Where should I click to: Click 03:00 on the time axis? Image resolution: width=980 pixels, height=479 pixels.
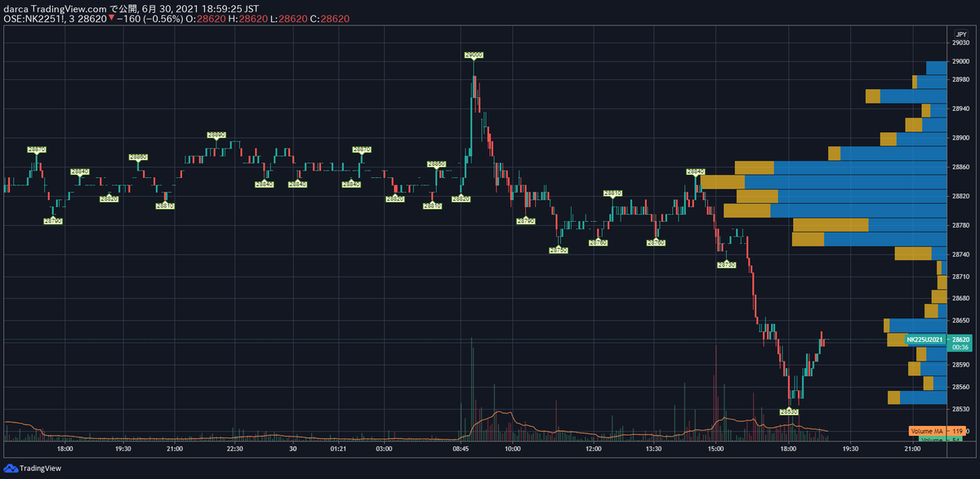coord(384,449)
